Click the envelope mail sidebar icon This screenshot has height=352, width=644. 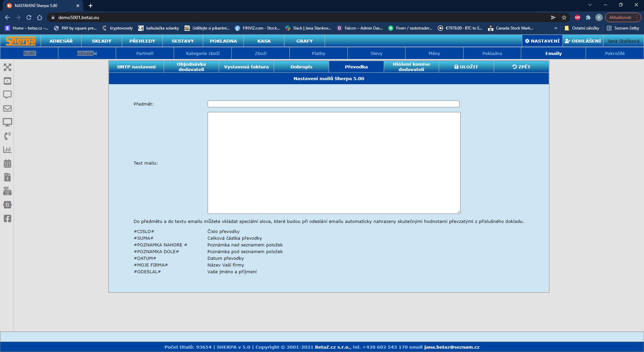pyautogui.click(x=7, y=109)
